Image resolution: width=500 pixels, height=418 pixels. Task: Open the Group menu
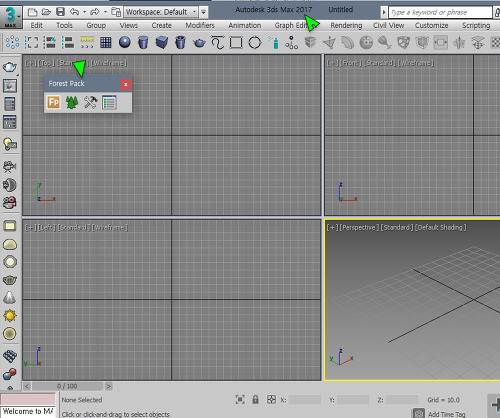coord(96,25)
